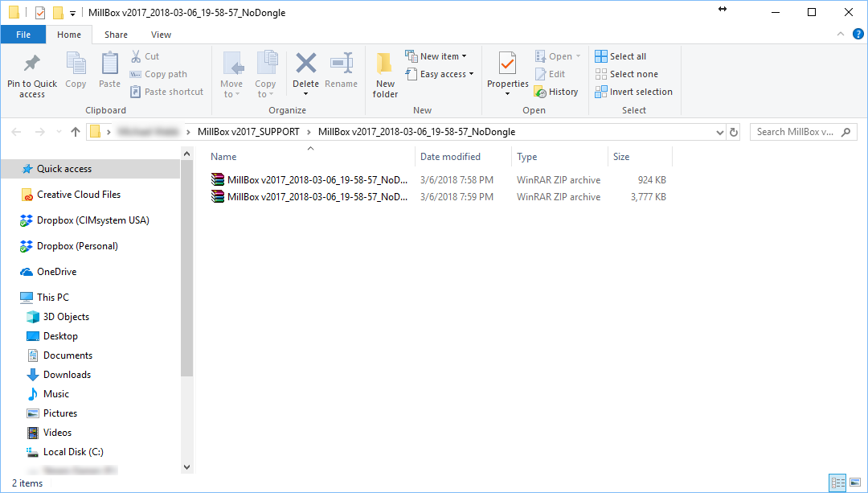Click the Back navigation arrow
This screenshot has height=493, width=868.
point(17,132)
